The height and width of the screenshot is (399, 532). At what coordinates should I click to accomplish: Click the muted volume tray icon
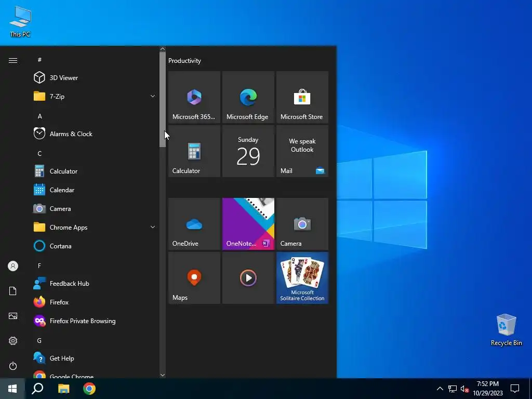[x=464, y=389]
